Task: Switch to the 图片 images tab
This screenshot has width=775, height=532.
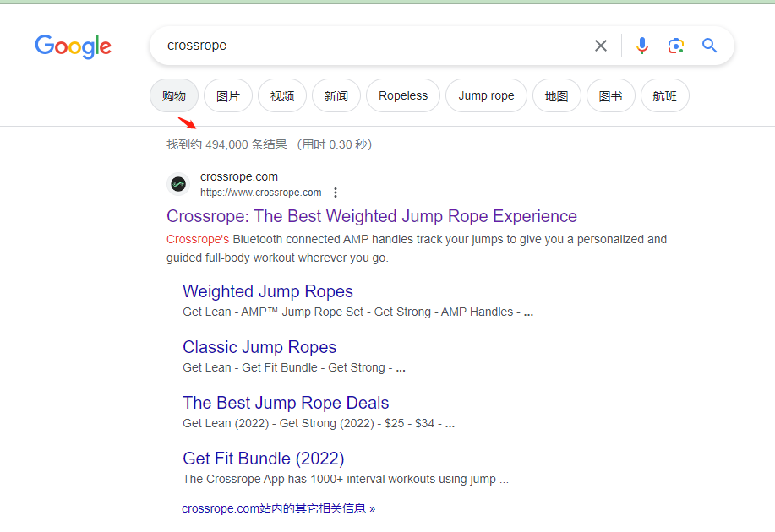Action: [228, 96]
